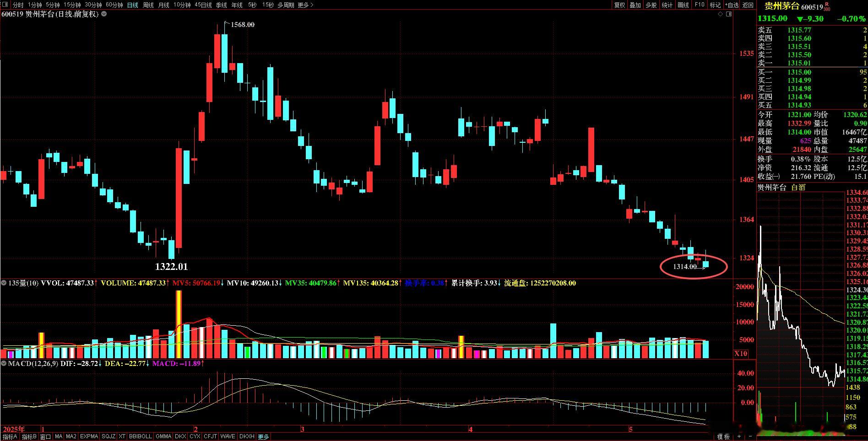Click the 标记 mark button
Image resolution: width=868 pixels, height=441 pixels.
point(715,5)
